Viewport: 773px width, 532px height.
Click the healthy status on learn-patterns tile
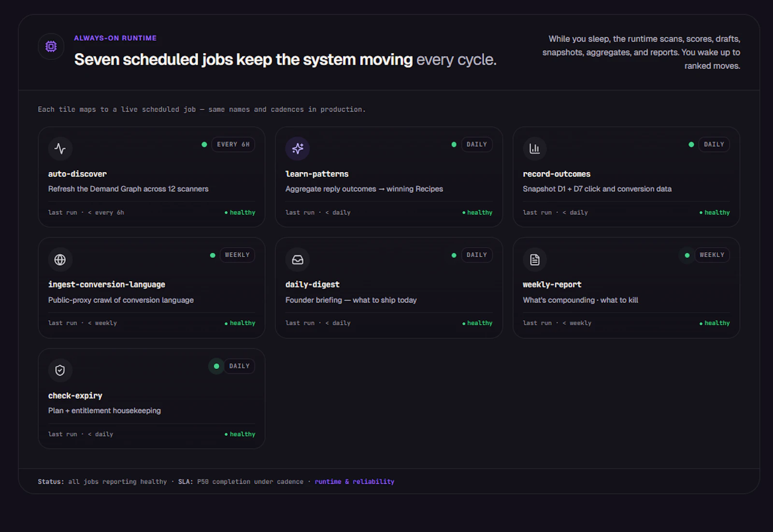477,213
